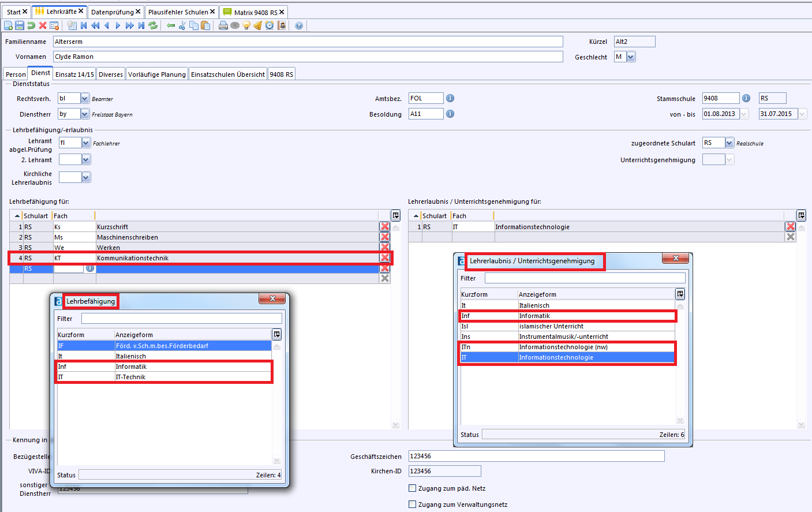The image size is (812, 512).
Task: Jump to last record
Action: (141, 25)
